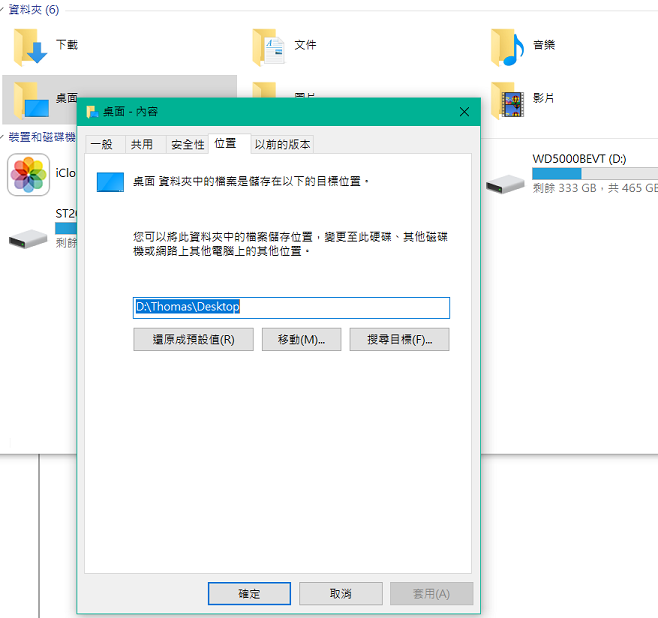
Task: Click the D:\Thomas\Desktop path field
Action: [291, 308]
